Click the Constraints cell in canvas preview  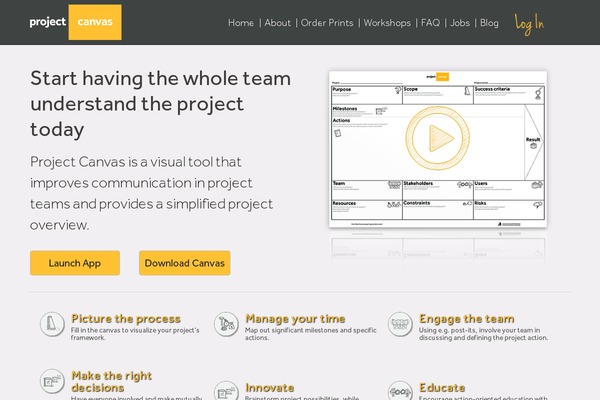tap(438, 210)
